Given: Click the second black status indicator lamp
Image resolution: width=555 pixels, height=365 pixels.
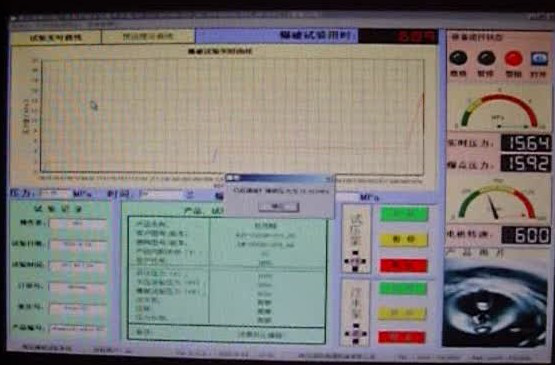Looking at the screenshot, I should (x=486, y=58).
